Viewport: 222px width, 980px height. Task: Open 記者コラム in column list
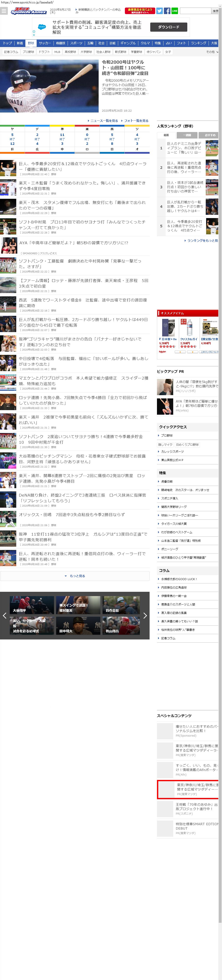(168, 638)
